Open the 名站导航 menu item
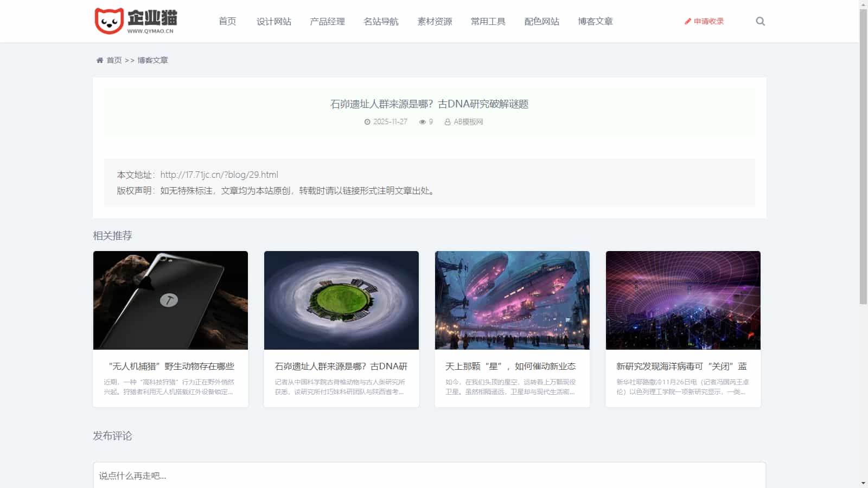868x488 pixels. (x=381, y=21)
